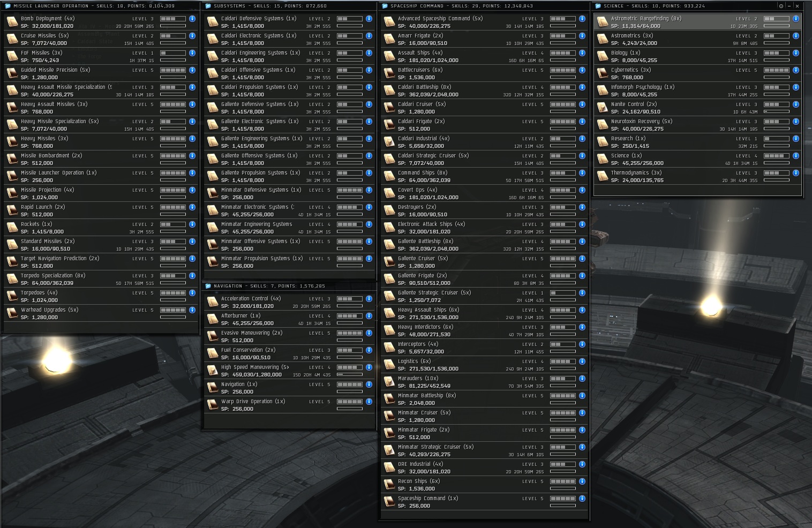The image size is (812, 528).
Task: Select the Missile Bombardment (2x) skill name
Action: click(51, 156)
